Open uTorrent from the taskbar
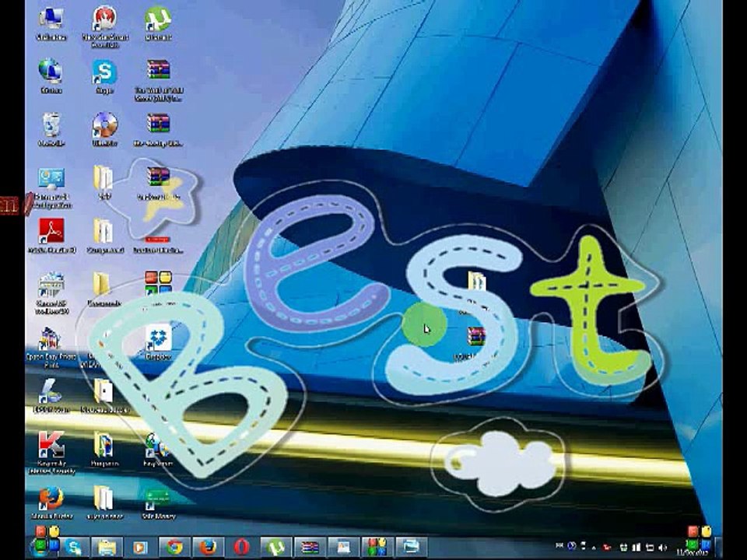 point(275,548)
